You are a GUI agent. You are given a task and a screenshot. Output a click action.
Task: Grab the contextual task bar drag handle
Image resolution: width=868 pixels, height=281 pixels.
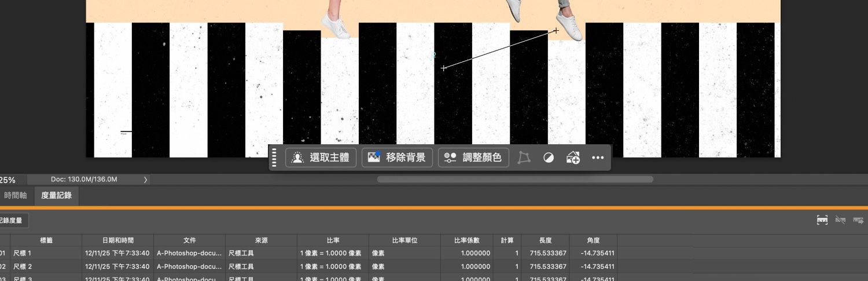pyautogui.click(x=274, y=158)
